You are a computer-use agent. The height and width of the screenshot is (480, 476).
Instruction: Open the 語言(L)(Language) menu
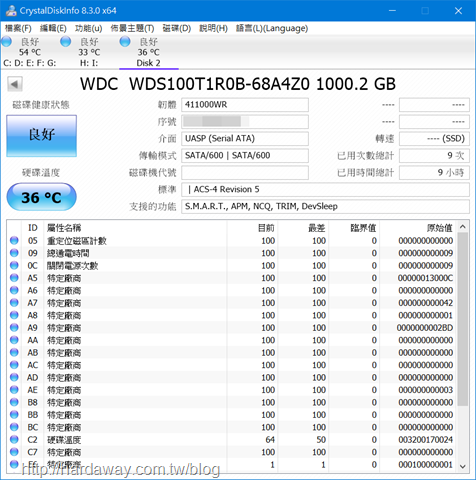[272, 28]
